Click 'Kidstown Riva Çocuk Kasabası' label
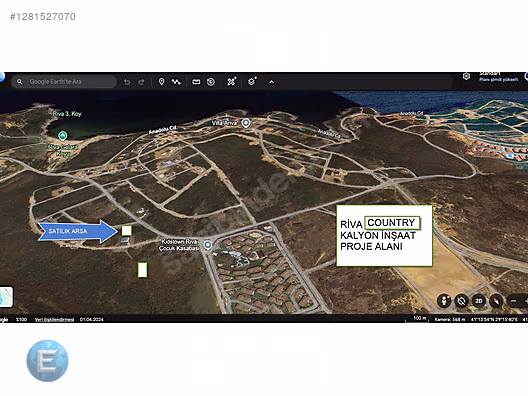 tap(179, 245)
